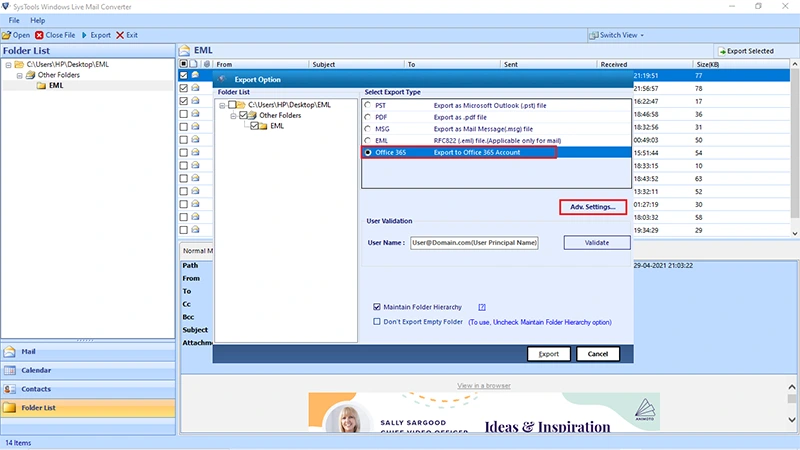800x450 pixels.
Task: Click the attachment column header icon
Action: pyautogui.click(x=207, y=64)
